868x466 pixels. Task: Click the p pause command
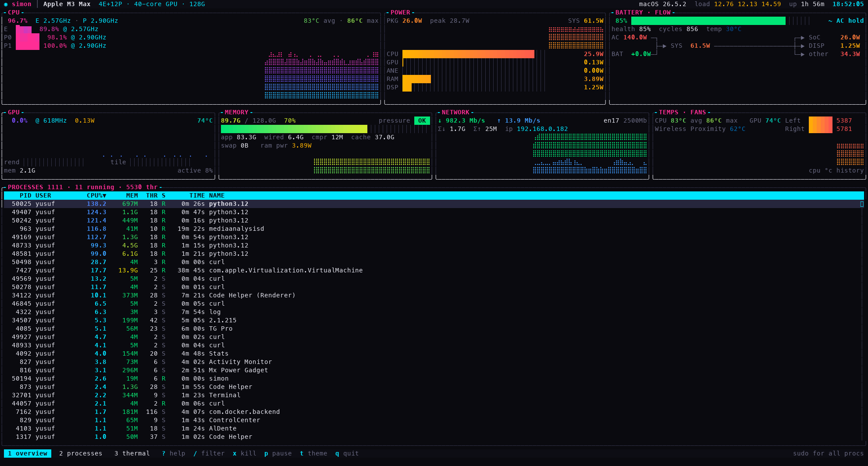tap(278, 453)
